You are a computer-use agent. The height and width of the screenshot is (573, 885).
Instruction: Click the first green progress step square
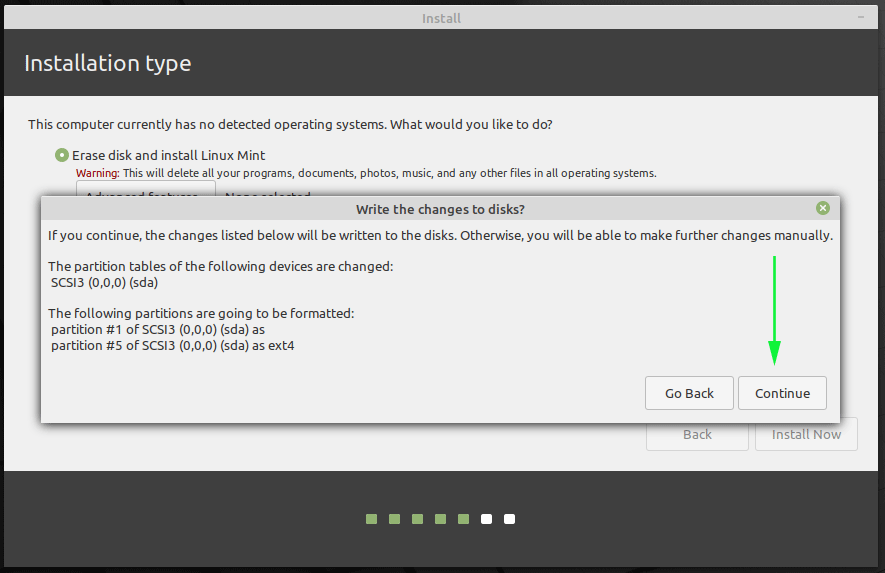pos(371,519)
